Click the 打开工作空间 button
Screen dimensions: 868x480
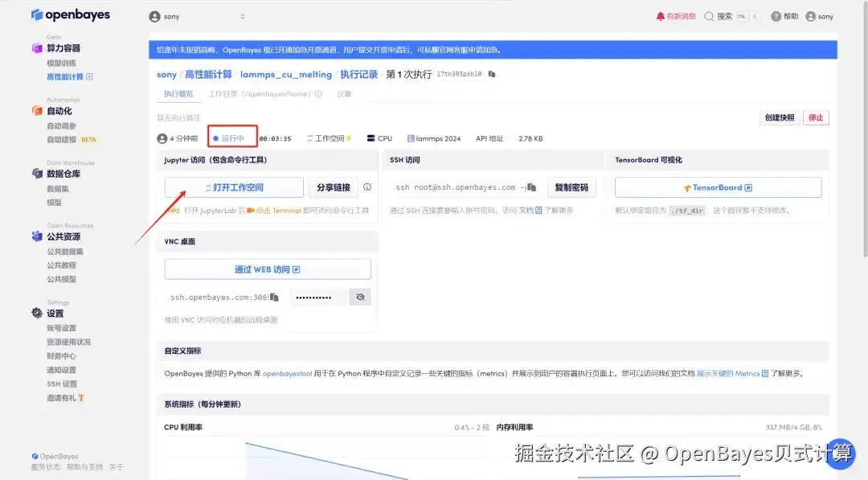tap(234, 187)
